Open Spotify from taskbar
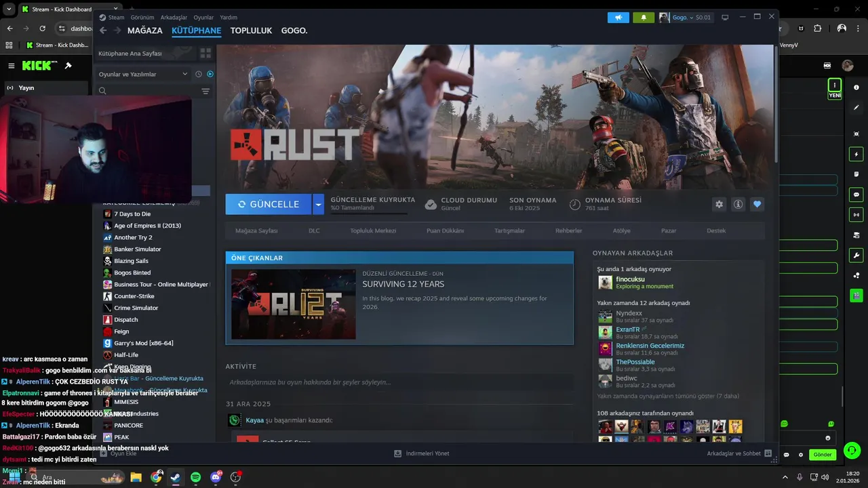Image resolution: width=868 pixels, height=488 pixels. point(195,477)
